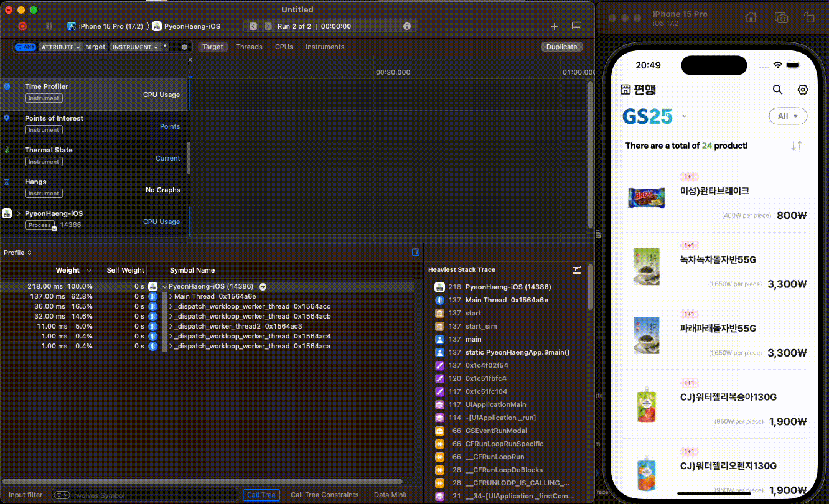Clear the track filter field
The height and width of the screenshot is (504, 829).
(184, 47)
